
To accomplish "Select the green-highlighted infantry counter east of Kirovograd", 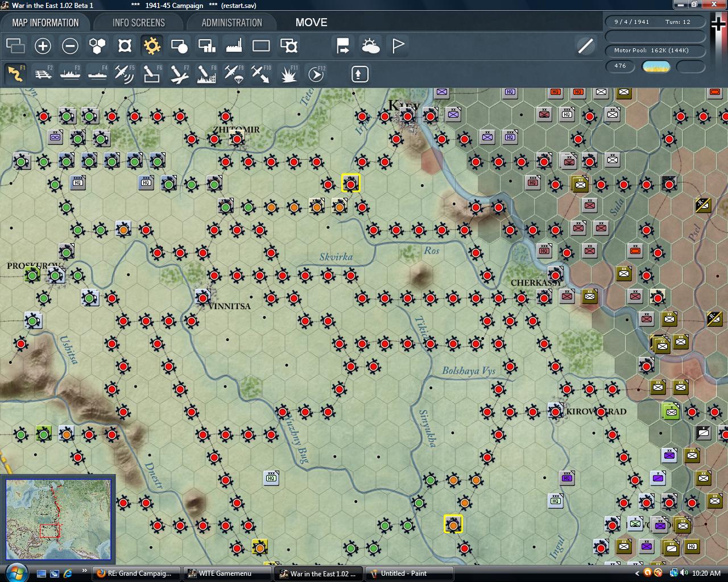I will coord(671,411).
